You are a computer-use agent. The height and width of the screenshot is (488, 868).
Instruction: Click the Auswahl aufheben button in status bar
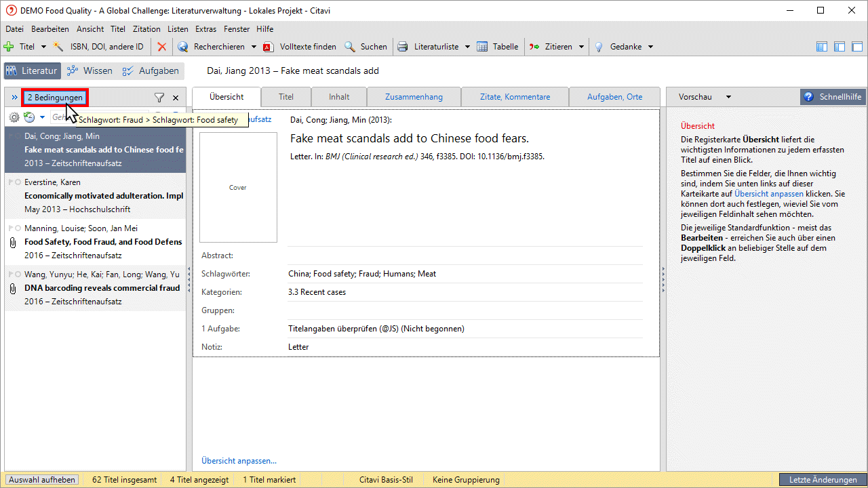pos(42,480)
